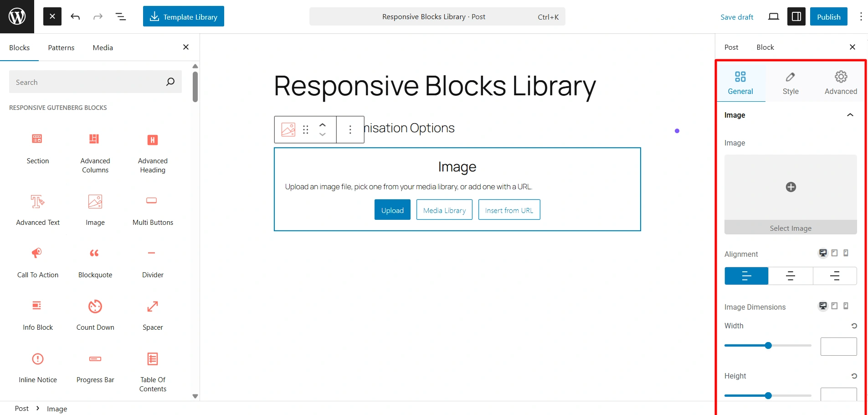Insert the Count Down block
Screen dimensions: 868x415
(95, 315)
